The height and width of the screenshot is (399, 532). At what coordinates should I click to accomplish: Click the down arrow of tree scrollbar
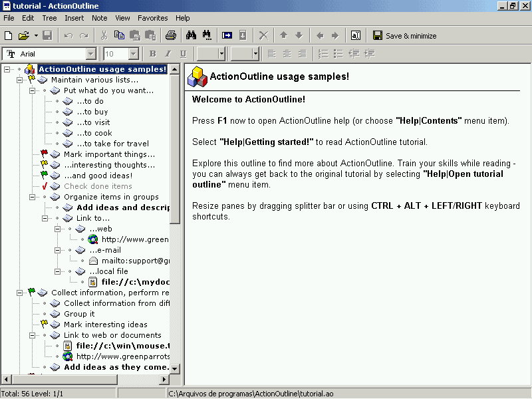point(175,368)
